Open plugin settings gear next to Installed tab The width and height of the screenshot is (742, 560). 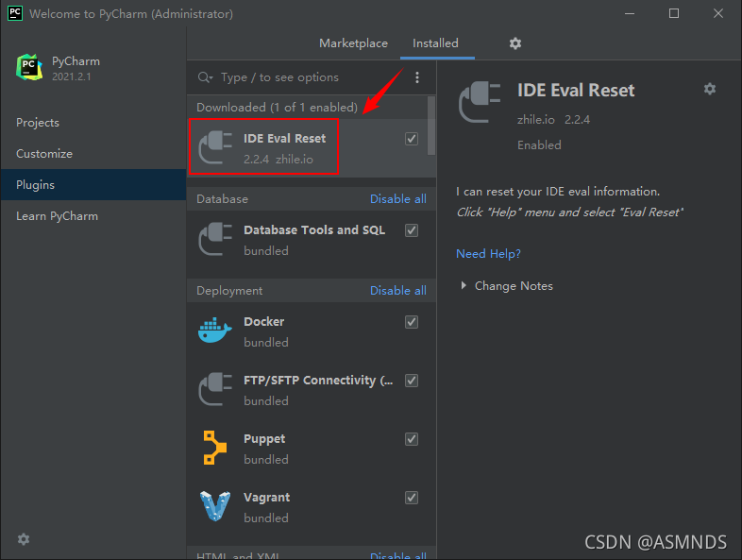point(515,43)
